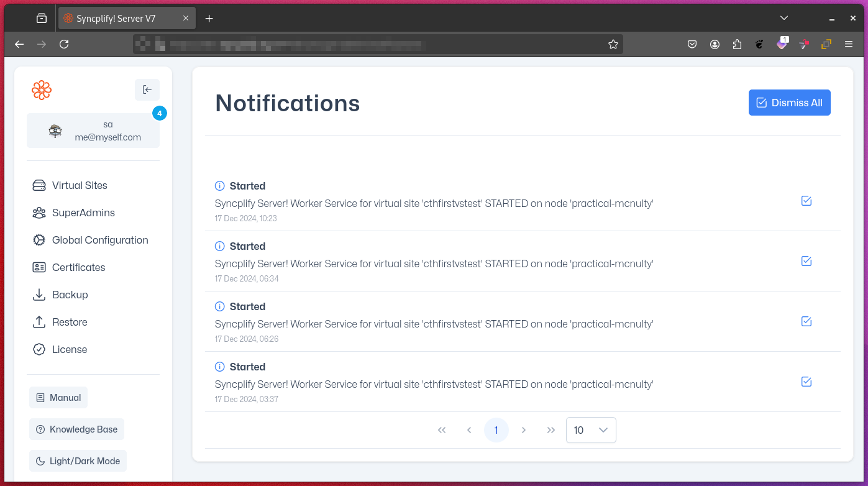Open Global Configuration settings

(100, 240)
